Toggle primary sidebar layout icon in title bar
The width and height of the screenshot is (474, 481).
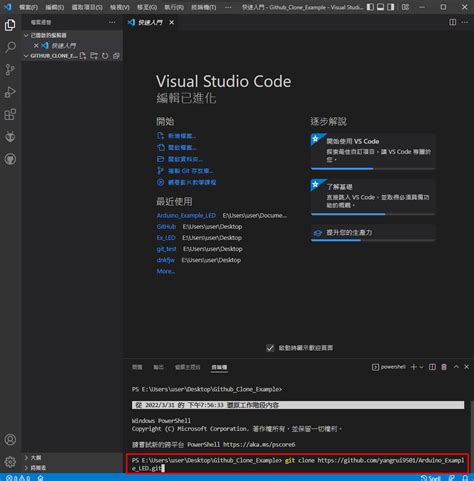pyautogui.click(x=370, y=7)
